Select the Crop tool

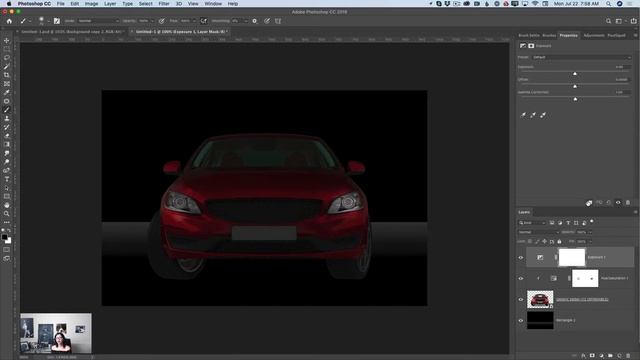click(x=7, y=75)
